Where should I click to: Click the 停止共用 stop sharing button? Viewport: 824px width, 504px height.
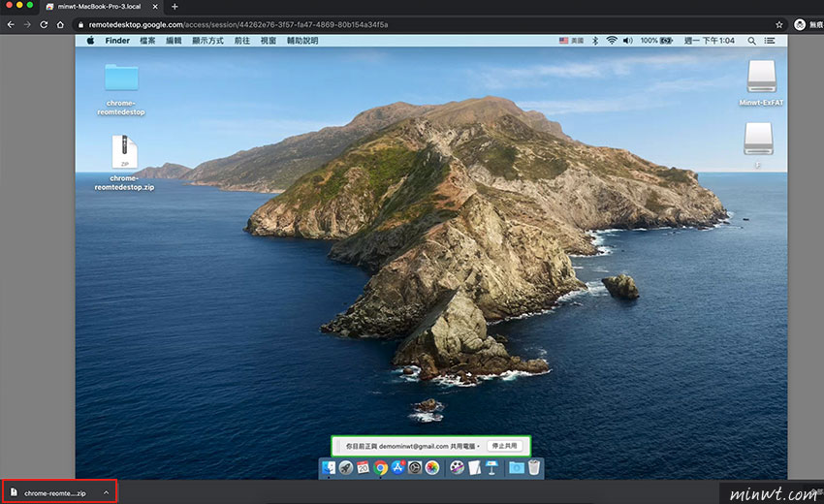[504, 446]
